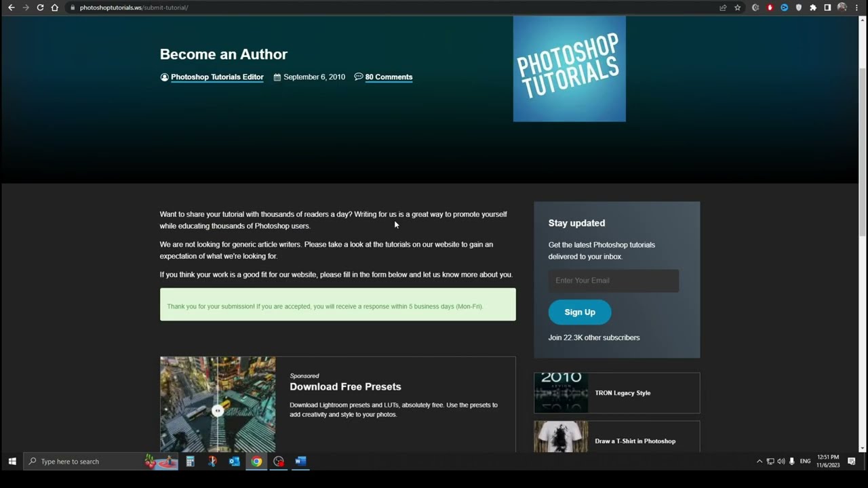Switch to Chrome in the taskbar

[256, 462]
